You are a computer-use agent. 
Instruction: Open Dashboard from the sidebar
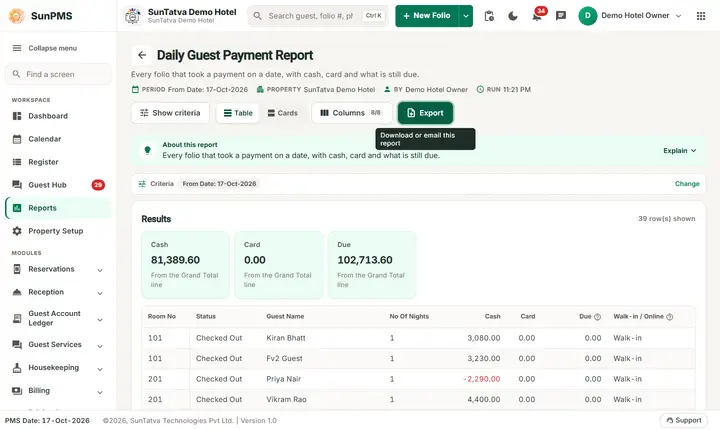click(x=58, y=116)
